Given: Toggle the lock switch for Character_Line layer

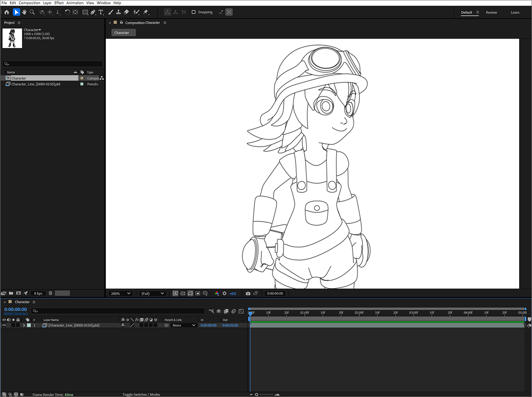Looking at the screenshot, I should [18, 325].
